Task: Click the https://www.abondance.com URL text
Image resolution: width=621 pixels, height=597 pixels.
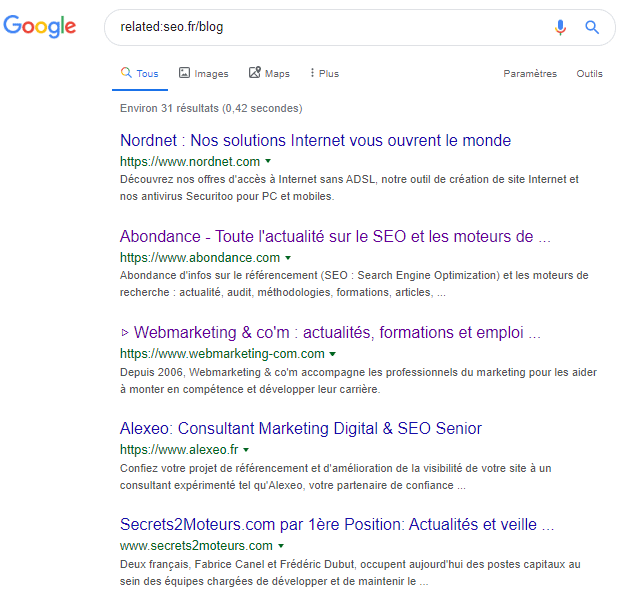Action: [200, 258]
